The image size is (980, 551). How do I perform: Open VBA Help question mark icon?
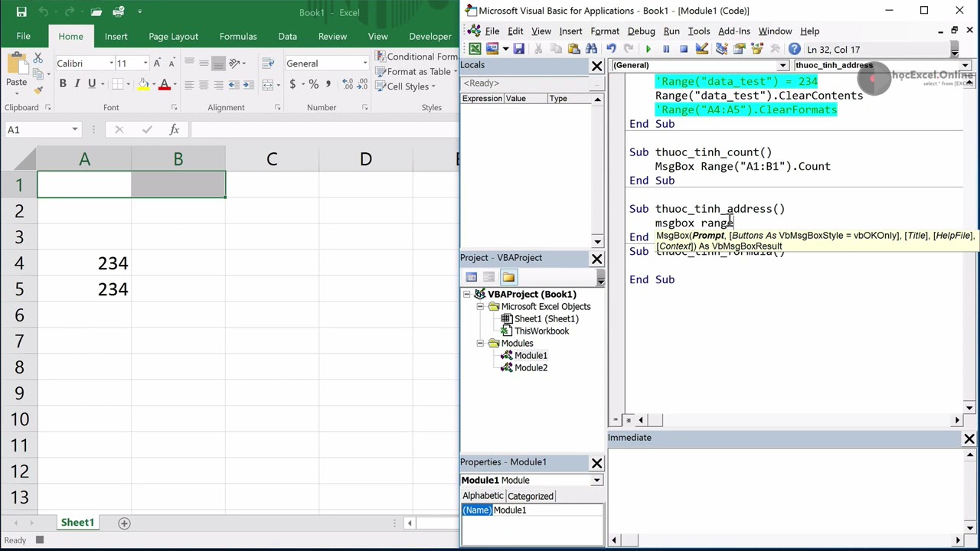(x=794, y=49)
